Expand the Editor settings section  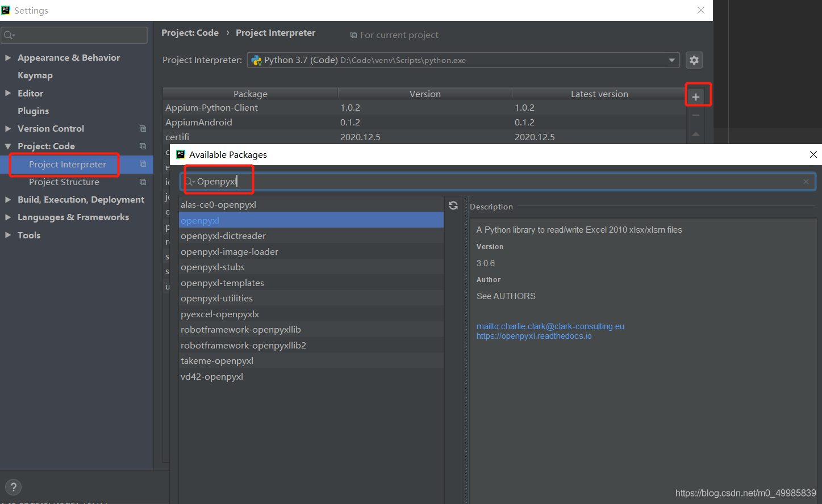tap(8, 93)
